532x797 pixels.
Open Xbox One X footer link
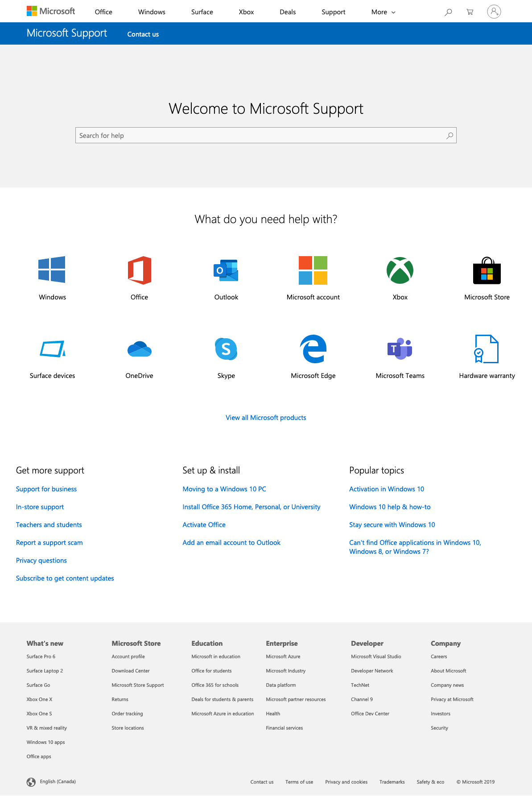tap(39, 699)
